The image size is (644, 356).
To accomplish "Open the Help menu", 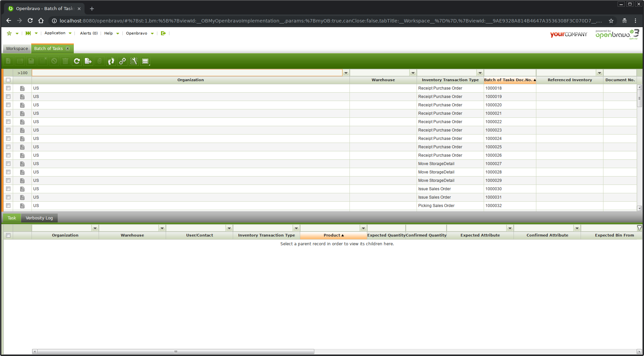I will point(112,33).
